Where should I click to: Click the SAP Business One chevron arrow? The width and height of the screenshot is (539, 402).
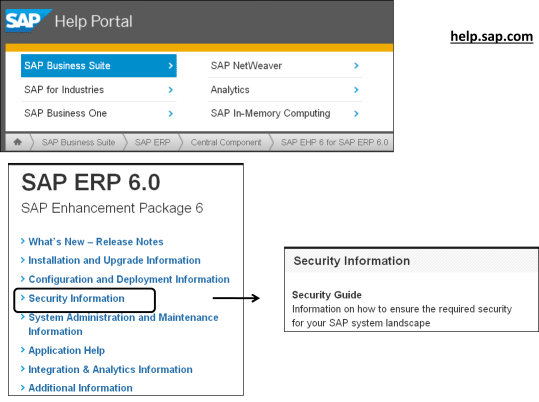(170, 113)
